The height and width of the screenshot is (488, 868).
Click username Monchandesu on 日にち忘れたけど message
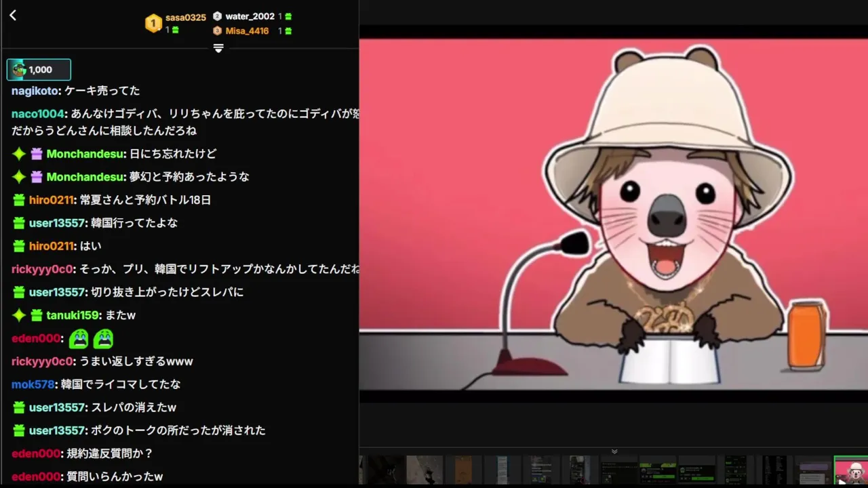(85, 155)
